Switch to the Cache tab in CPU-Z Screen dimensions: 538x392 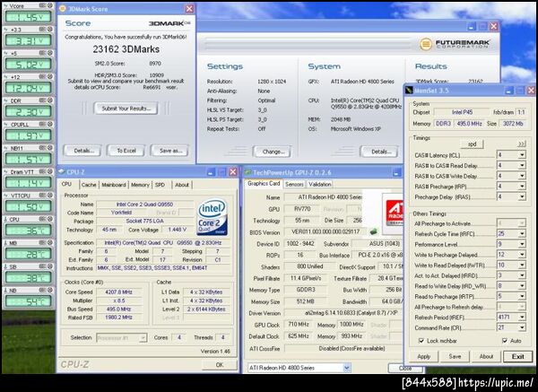89,185
